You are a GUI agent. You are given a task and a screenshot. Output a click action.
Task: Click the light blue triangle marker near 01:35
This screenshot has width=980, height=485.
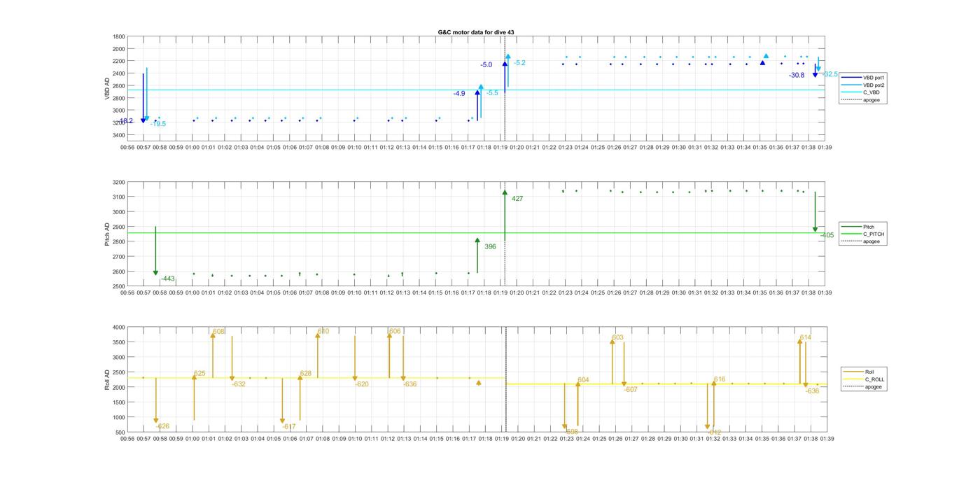pyautogui.click(x=766, y=56)
